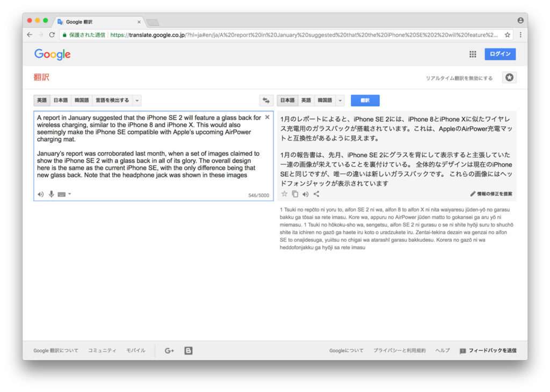Reload the page with refresh icon
The height and width of the screenshot is (392, 550).
point(52,35)
